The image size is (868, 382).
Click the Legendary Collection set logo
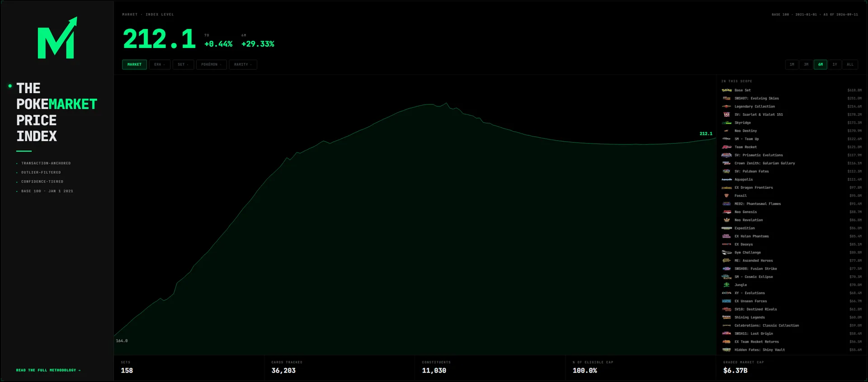[x=726, y=106]
